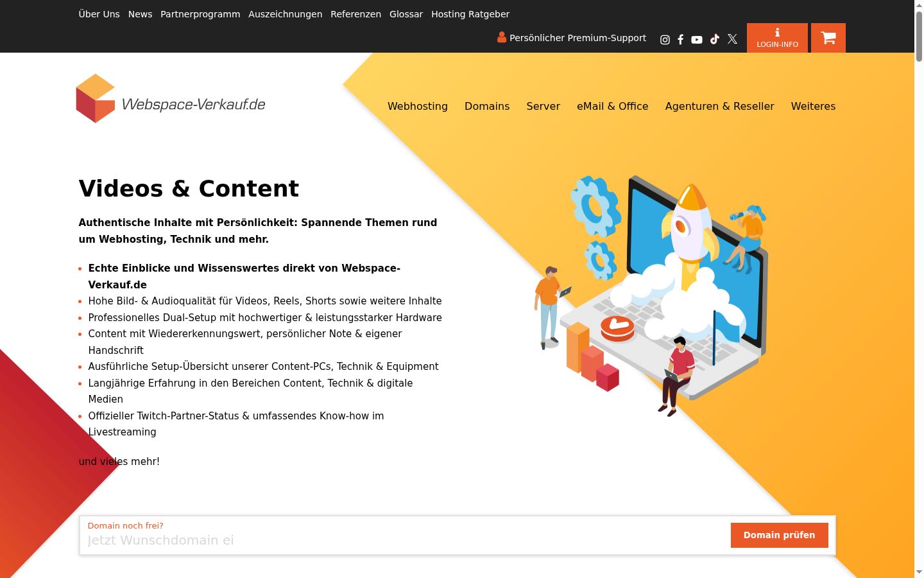Open the Instagram profile icon
This screenshot has width=924, height=578.
[665, 40]
